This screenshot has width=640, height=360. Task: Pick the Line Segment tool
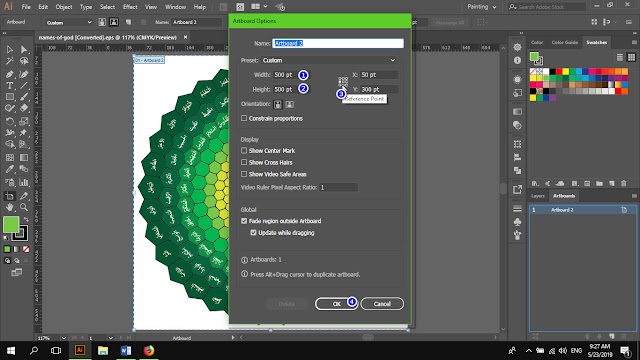coord(24,86)
